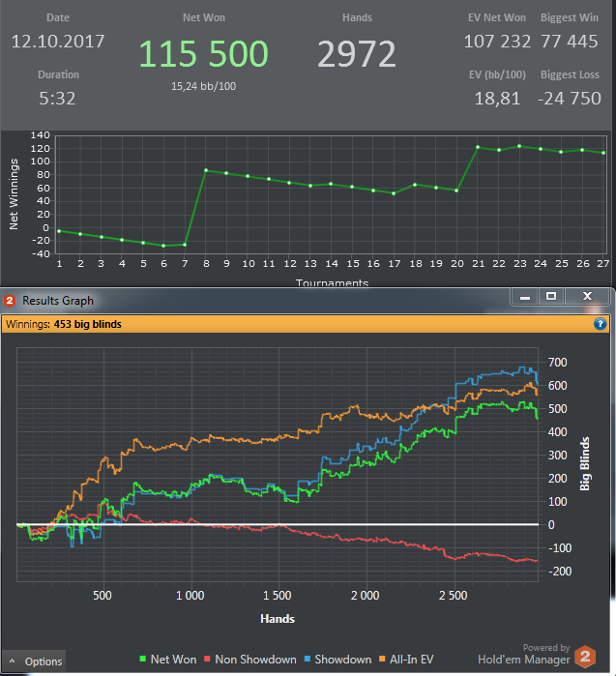616x676 pixels.
Task: Select tournament 27 data point on chart
Action: [x=603, y=153]
